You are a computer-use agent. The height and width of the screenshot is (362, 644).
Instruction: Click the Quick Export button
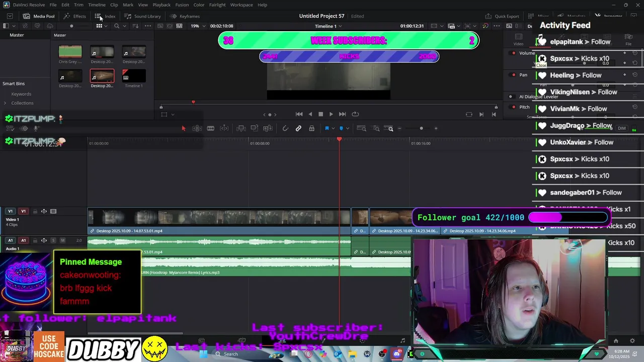coord(502,16)
